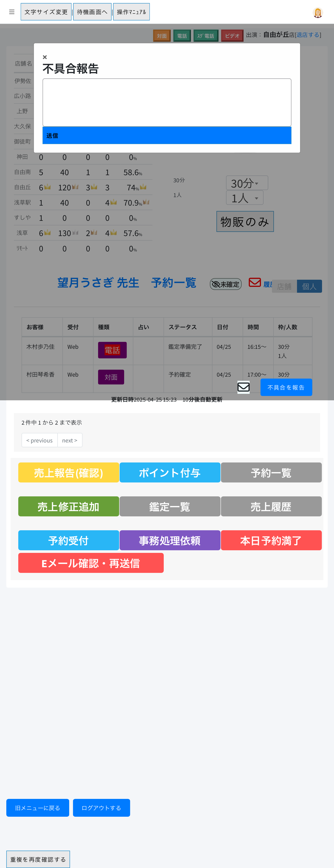Screen dimensions: 334x868
Task: Click the user avatar icon
Action: pyautogui.click(x=317, y=12)
